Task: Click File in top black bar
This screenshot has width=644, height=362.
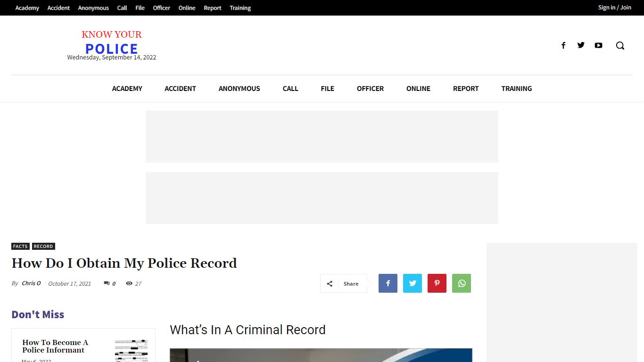Action: 140,8
